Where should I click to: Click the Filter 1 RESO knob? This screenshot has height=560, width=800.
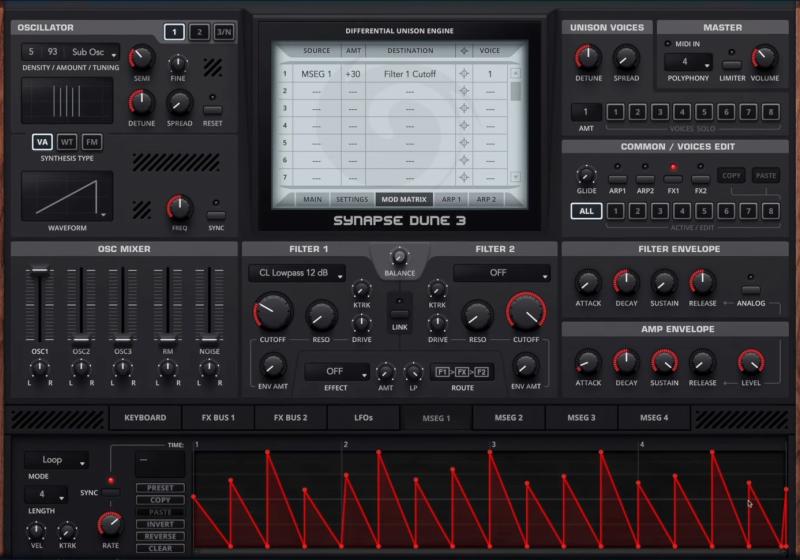point(321,316)
